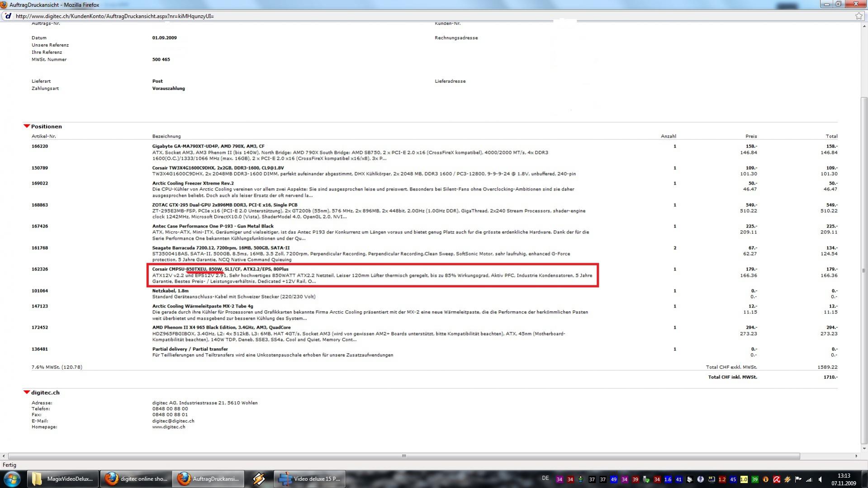
Task: Click the red 1.2 tray icon
Action: click(722, 479)
